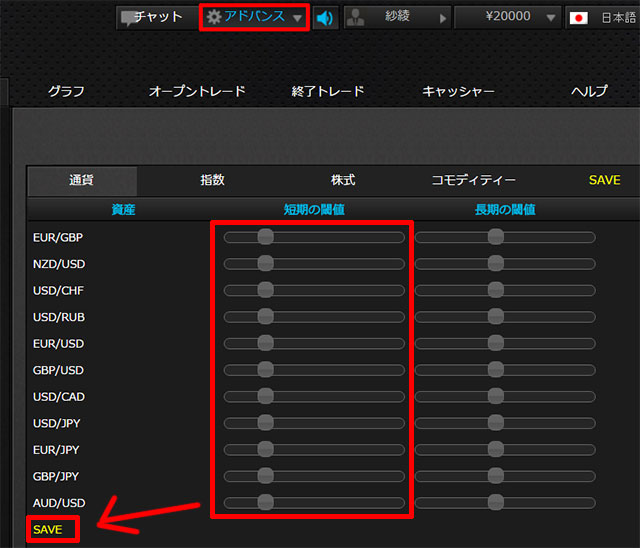Select the GBP/USD asset label

tap(58, 370)
